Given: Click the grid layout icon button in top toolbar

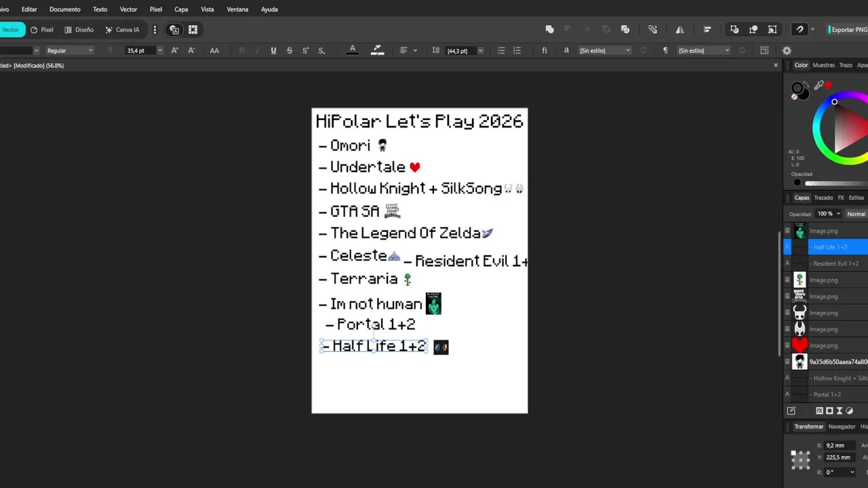Looking at the screenshot, I should tap(193, 30).
